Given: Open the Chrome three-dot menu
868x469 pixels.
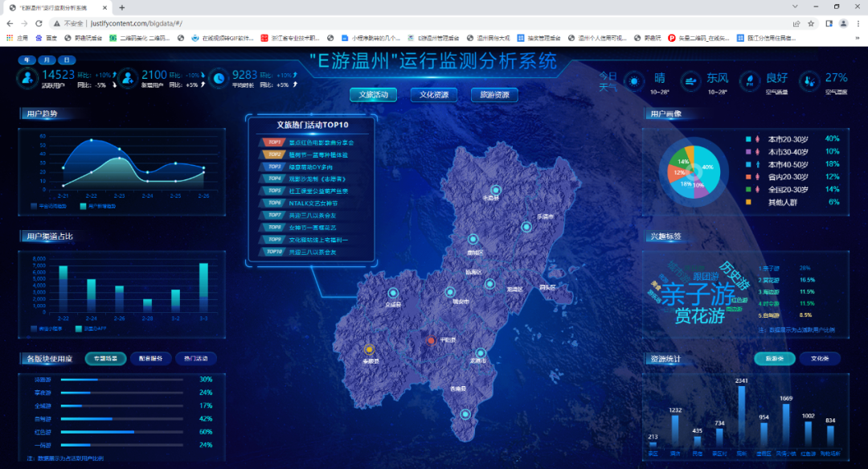Looking at the screenshot, I should (x=858, y=23).
